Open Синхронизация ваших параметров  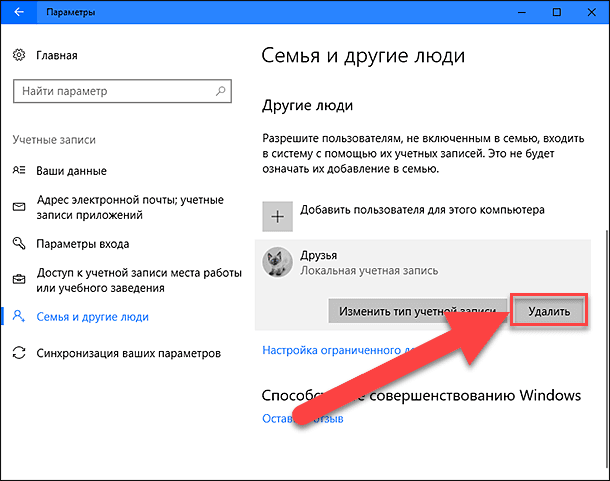[x=128, y=353]
